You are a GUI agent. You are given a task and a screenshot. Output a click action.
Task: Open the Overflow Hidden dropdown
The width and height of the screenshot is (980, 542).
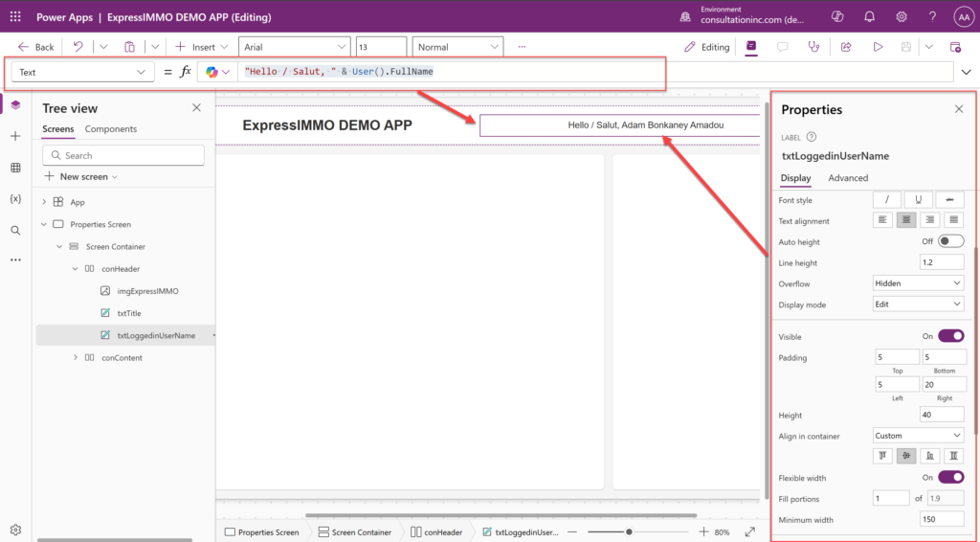click(x=918, y=283)
